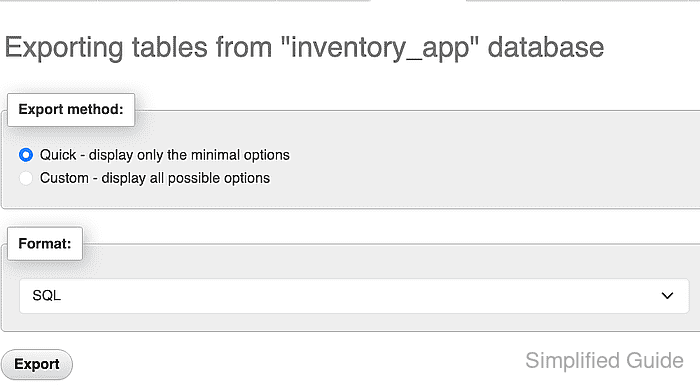The image size is (700, 385).
Task: Click the 'all possible options' text of Custom
Action: pyautogui.click(x=210, y=178)
